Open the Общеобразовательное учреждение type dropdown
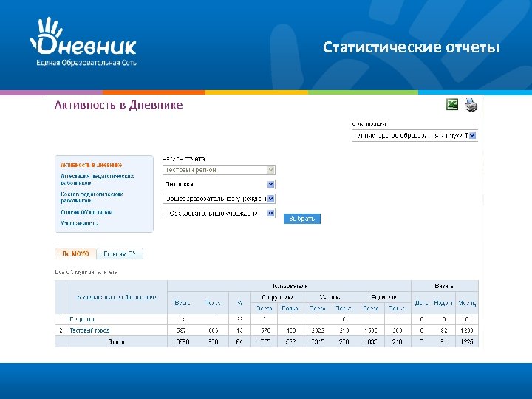Screen dimensions: 532x399 [x=219, y=199]
